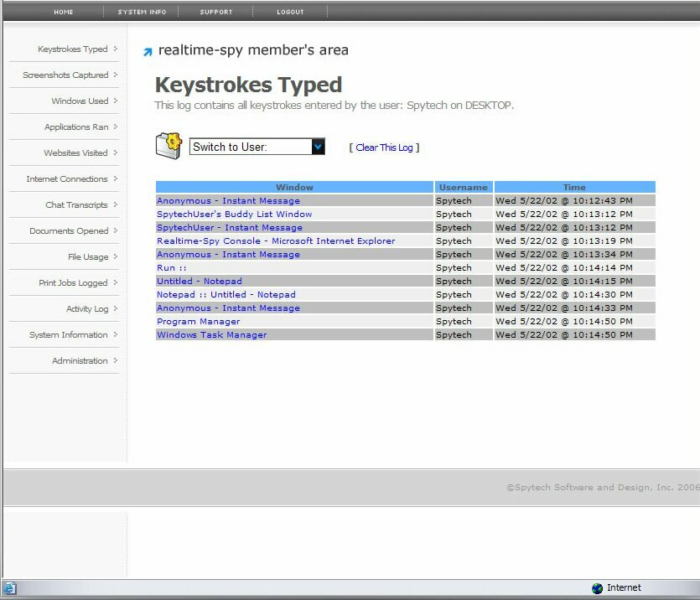Click the browser page icon in status bar

pyautogui.click(x=8, y=588)
